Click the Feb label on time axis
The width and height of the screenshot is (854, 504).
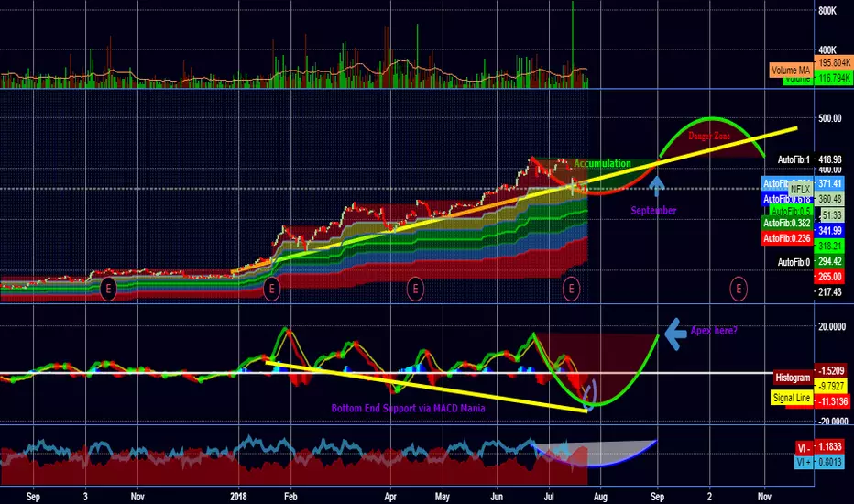(x=290, y=497)
